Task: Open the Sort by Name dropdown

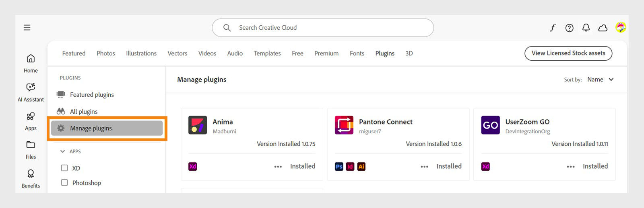Action: pyautogui.click(x=600, y=80)
